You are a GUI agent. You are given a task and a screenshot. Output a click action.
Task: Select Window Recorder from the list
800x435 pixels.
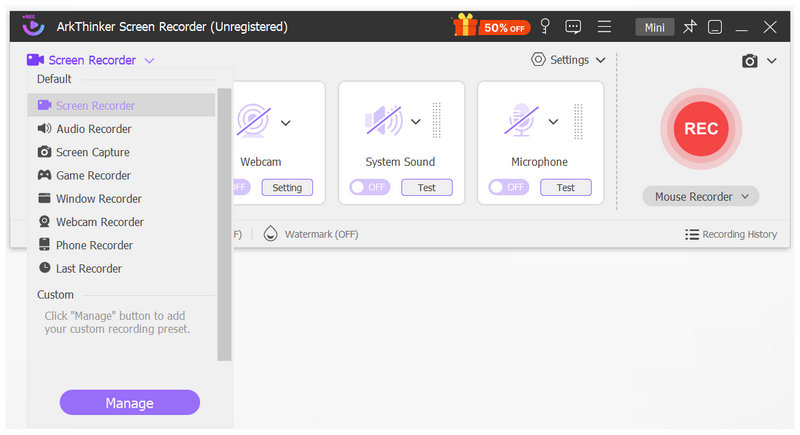click(121, 198)
